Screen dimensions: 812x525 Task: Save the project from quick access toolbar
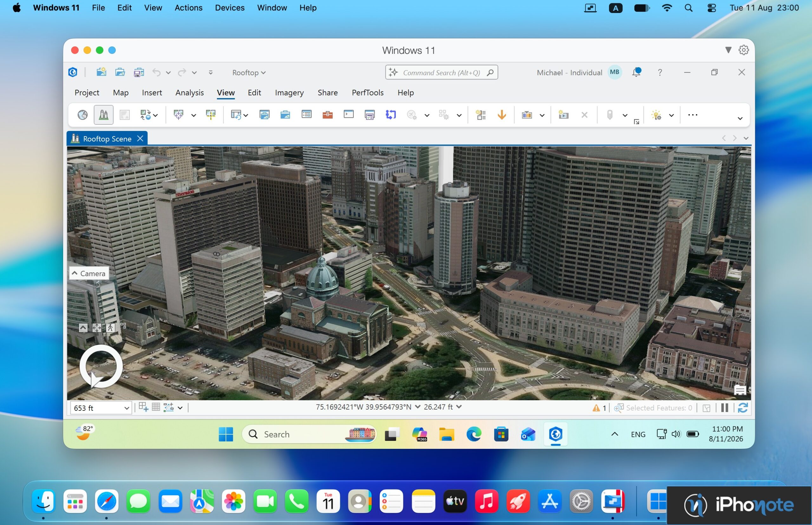(139, 72)
